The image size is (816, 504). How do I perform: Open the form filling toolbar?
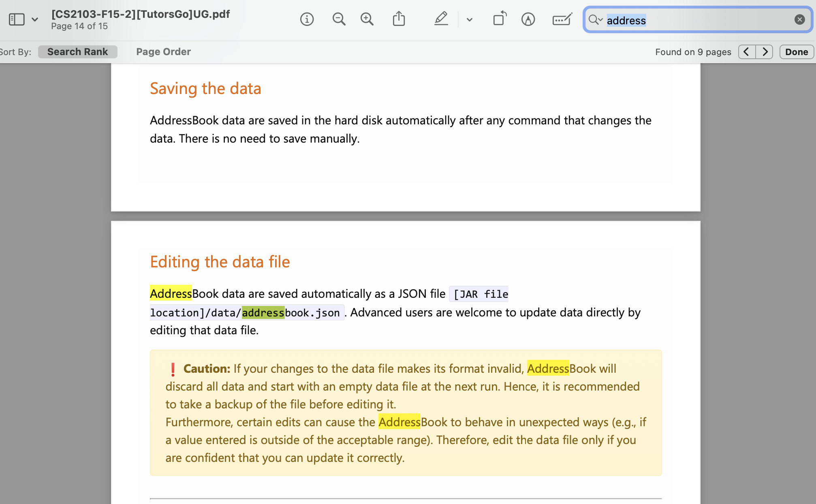(x=562, y=19)
